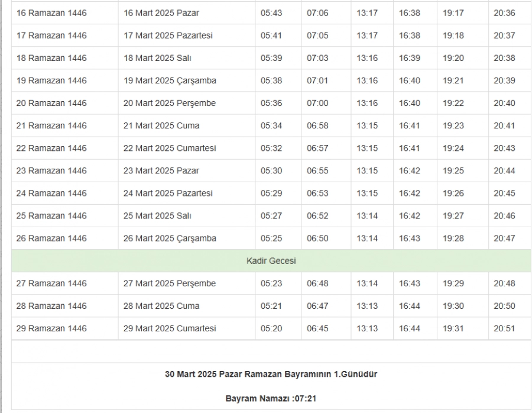Select the 25 Mart 2025 Salı cell
This screenshot has width=532, height=413.
click(x=157, y=215)
